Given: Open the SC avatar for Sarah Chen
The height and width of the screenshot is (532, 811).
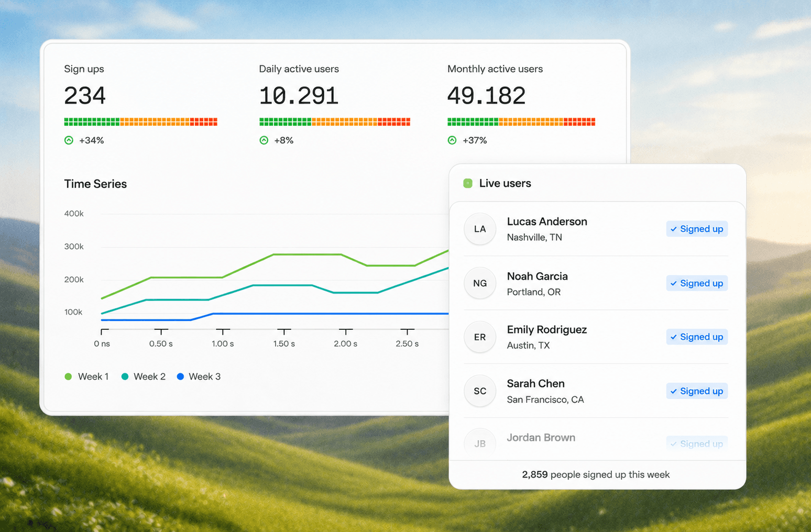Looking at the screenshot, I should (x=480, y=391).
